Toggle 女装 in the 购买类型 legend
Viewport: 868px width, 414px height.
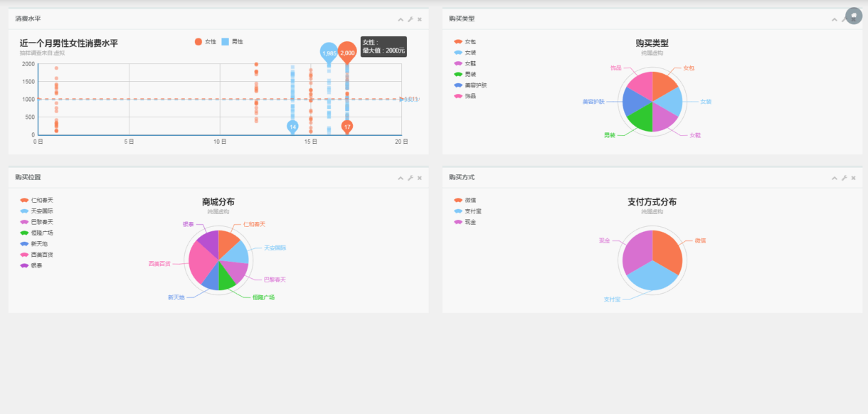[465, 53]
